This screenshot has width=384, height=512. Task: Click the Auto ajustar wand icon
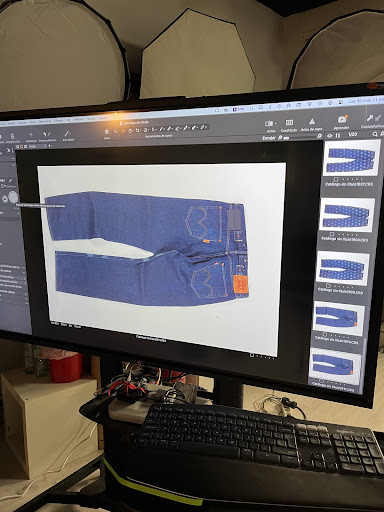pos(68,134)
